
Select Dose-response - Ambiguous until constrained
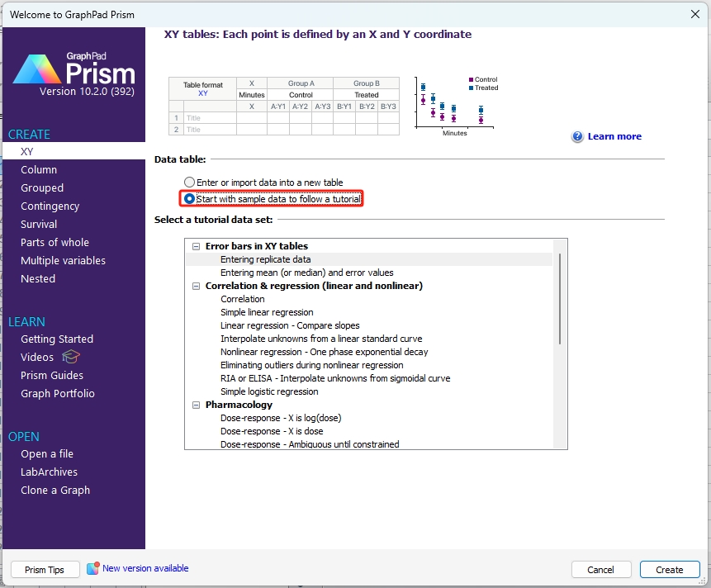pyautogui.click(x=310, y=443)
